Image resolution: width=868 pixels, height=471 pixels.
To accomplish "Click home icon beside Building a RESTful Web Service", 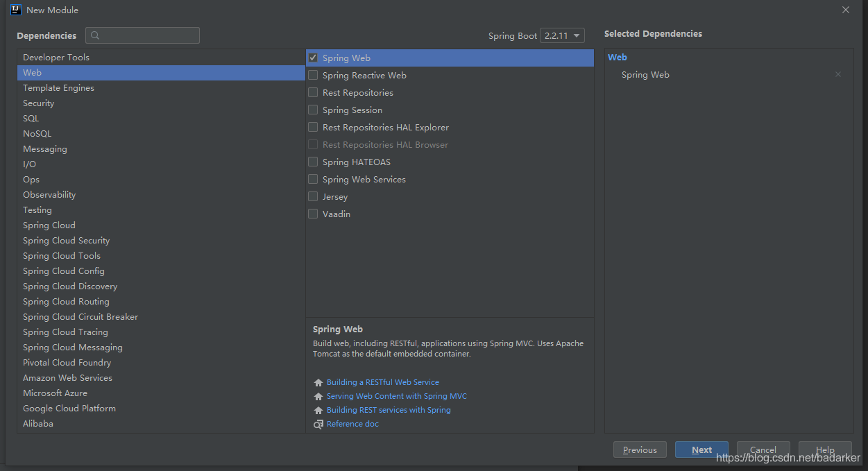I will pos(318,382).
